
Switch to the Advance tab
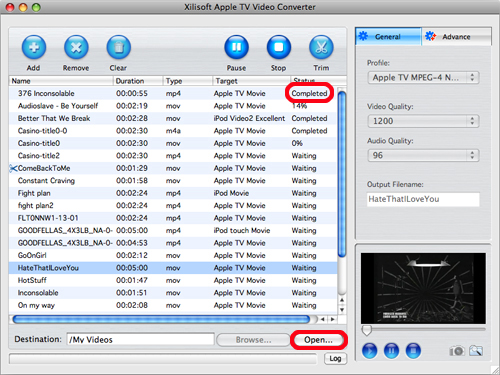click(x=456, y=37)
